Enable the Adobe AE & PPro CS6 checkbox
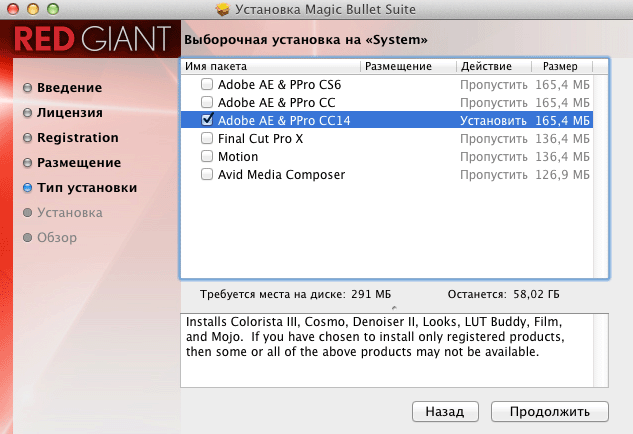This screenshot has width=633, height=434. pyautogui.click(x=207, y=84)
